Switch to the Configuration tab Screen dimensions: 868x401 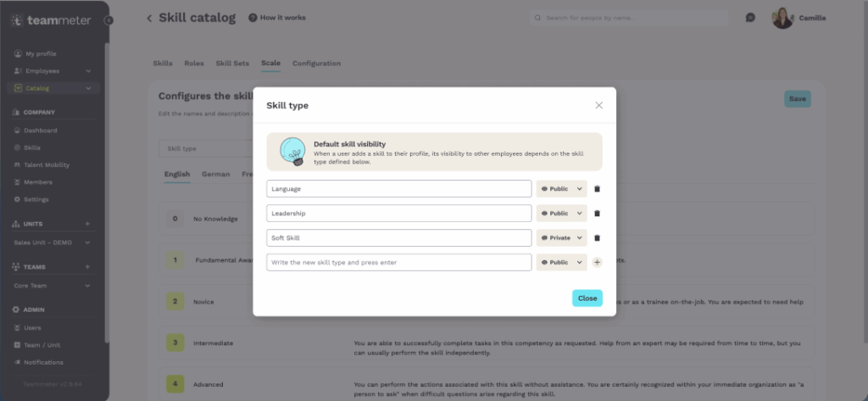(316, 64)
